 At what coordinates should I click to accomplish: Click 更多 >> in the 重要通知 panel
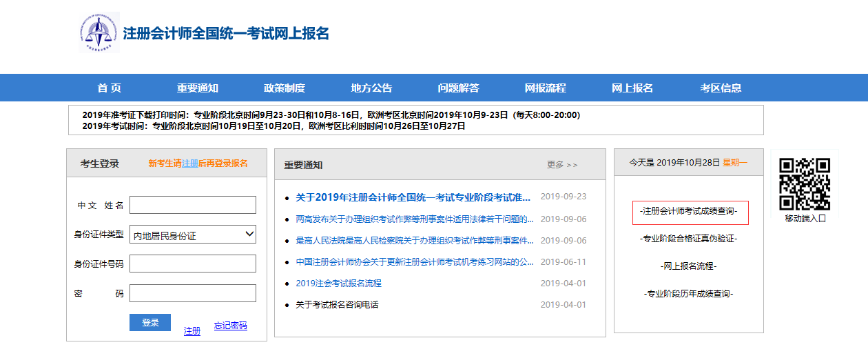[562, 165]
